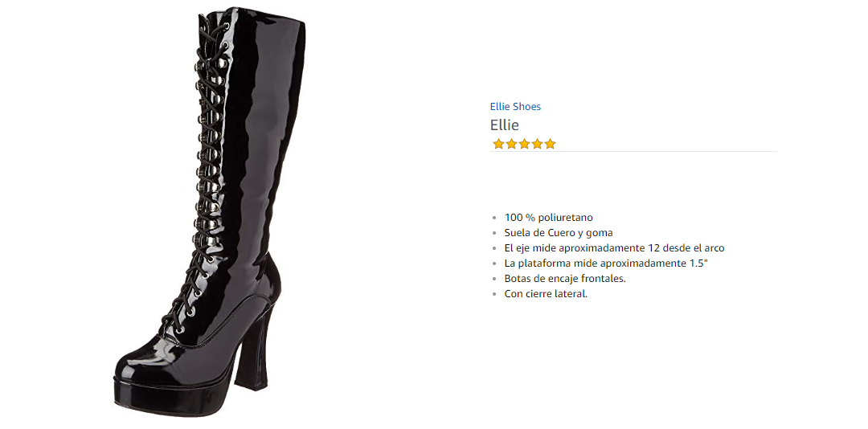The image size is (868, 429).
Task: Select the '100 % poliuretano' bullet text
Action: 549,218
